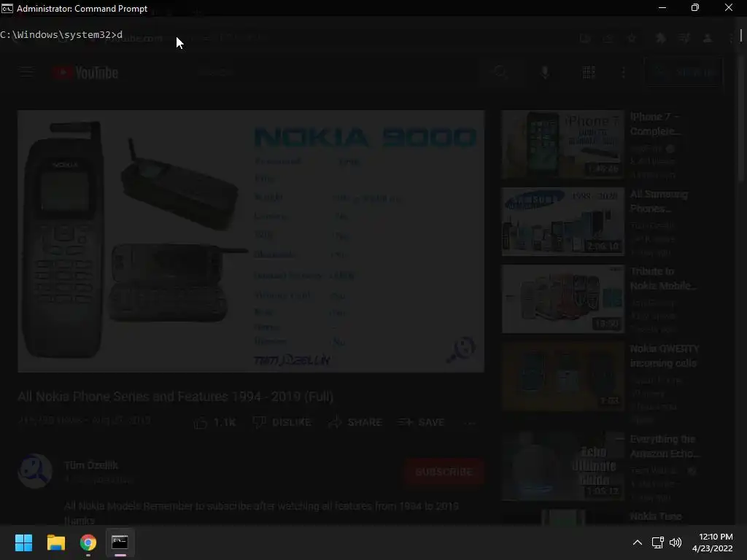The width and height of the screenshot is (747, 560).
Task: Click Command Prompt taskbar icon
Action: (120, 542)
